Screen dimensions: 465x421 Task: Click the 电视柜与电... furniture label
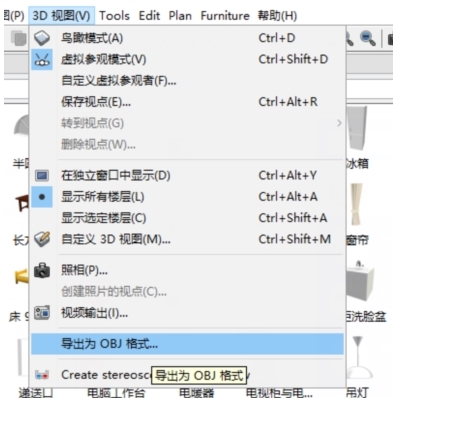pos(279,393)
